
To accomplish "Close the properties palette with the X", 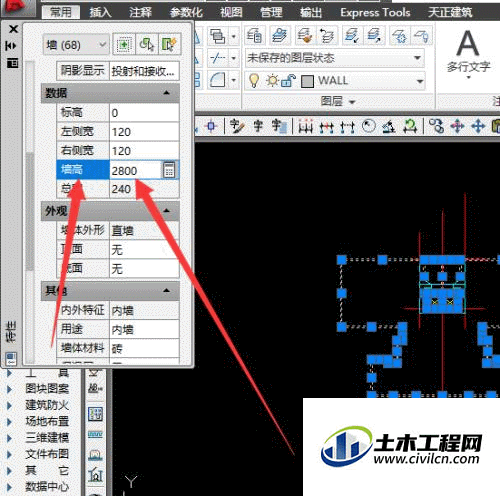I will [x=13, y=29].
